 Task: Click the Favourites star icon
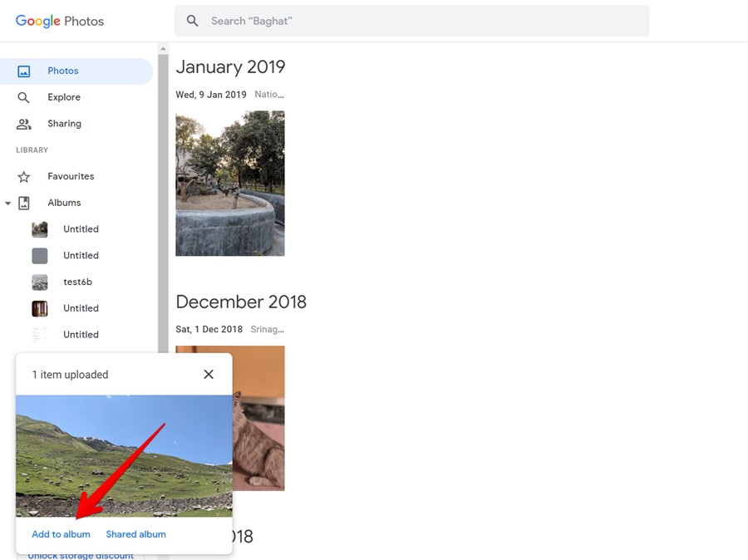(x=22, y=176)
